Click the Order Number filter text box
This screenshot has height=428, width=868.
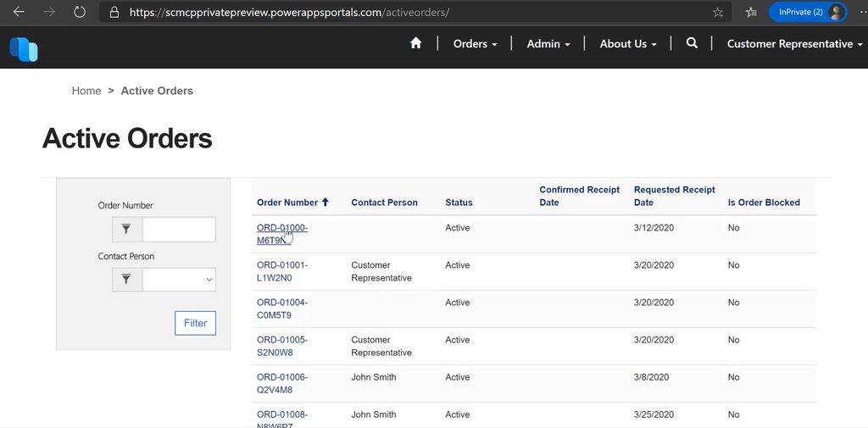click(x=179, y=229)
